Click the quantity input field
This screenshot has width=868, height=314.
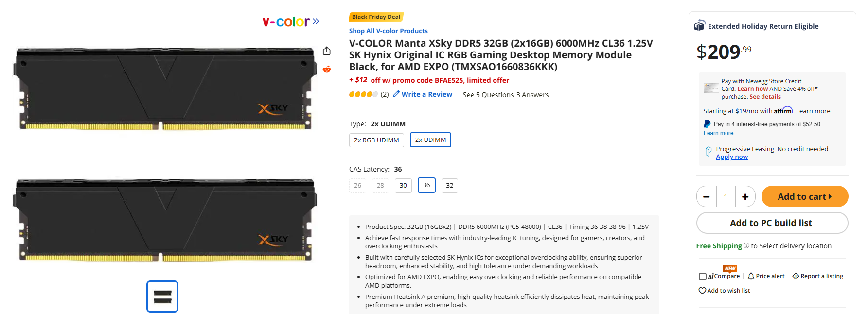pyautogui.click(x=726, y=197)
